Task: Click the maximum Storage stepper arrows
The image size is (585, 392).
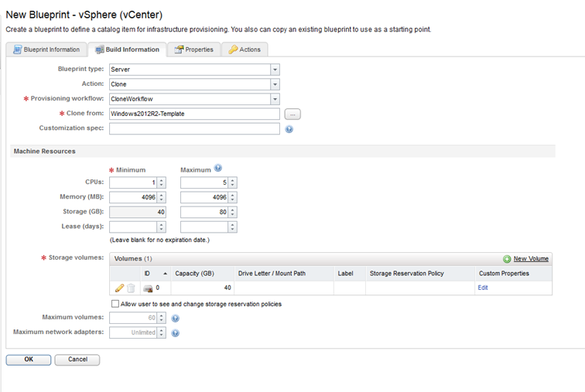Action: 232,212
